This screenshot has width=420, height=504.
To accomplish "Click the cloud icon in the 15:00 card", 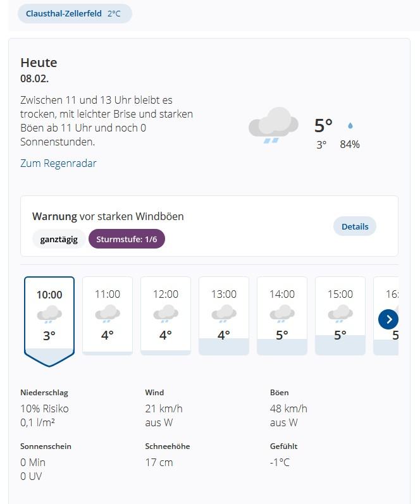I will point(340,314).
